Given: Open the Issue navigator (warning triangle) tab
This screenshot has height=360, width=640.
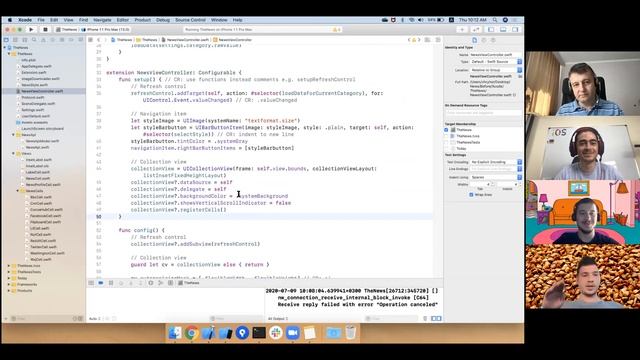Looking at the screenshot, I should pos(43,40).
